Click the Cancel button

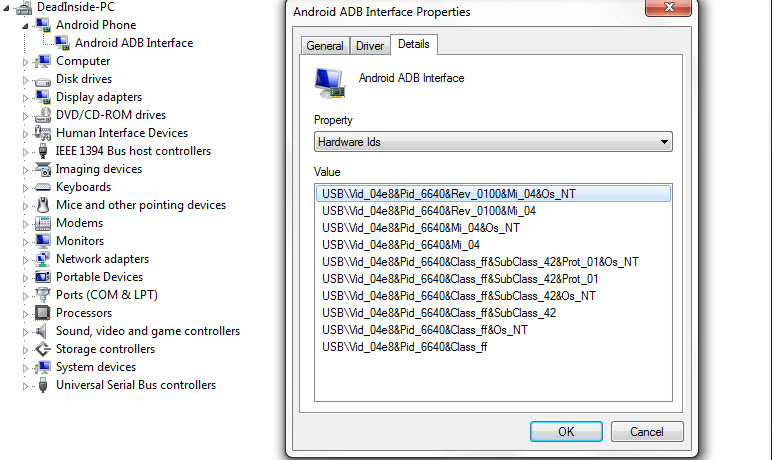647,431
